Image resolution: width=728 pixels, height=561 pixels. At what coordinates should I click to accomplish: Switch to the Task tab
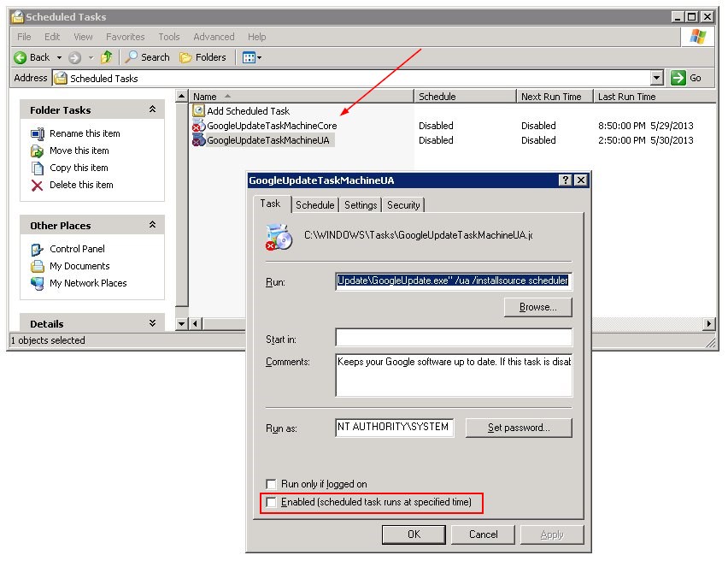click(x=270, y=204)
